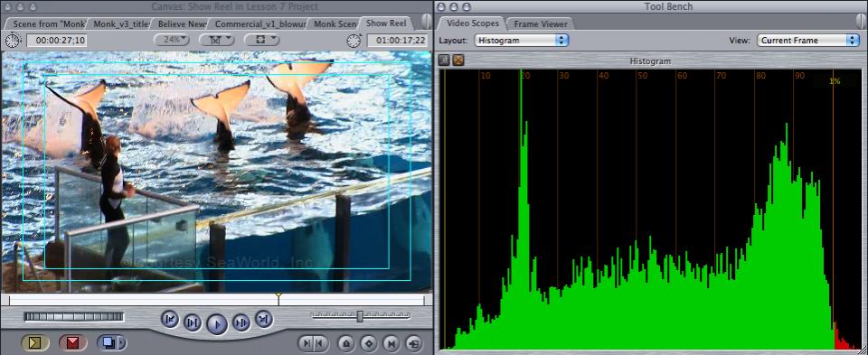
Task: Click the Play button in Canvas
Action: pyautogui.click(x=217, y=323)
